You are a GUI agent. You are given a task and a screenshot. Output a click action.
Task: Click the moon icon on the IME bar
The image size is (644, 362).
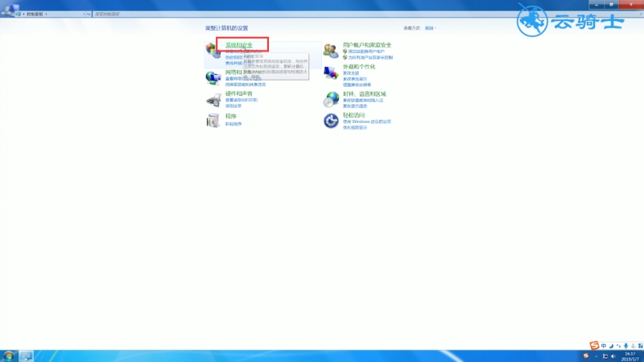(611, 346)
